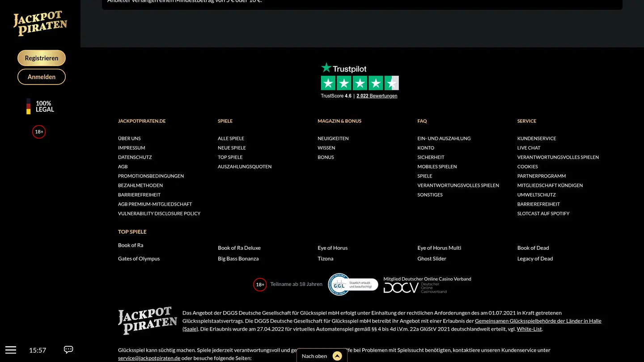
Task: Click the 18+ icon beside Teilnahme ab 18 Jahren
Action: pos(260,284)
